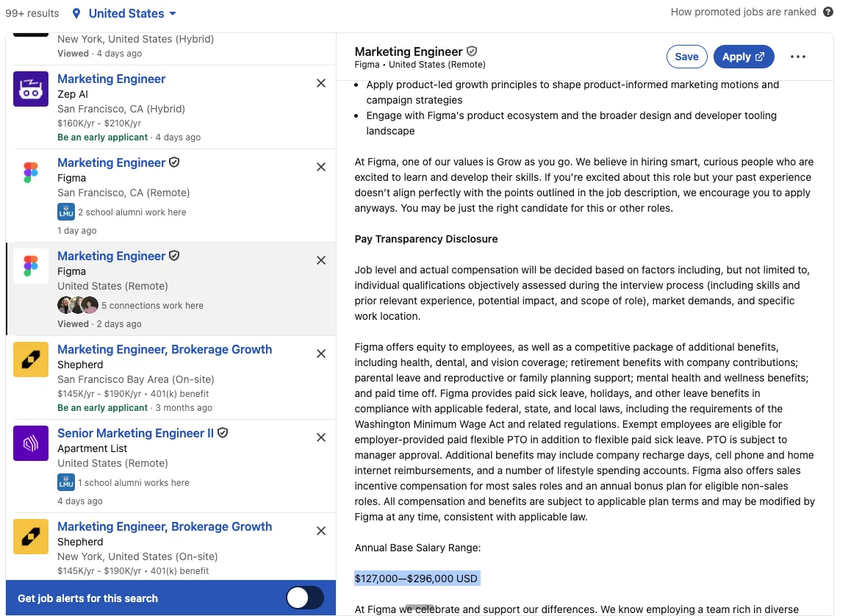This screenshot has width=862, height=616.
Task: Click the Figma logo for United States (Remote) listing
Action: [31, 266]
